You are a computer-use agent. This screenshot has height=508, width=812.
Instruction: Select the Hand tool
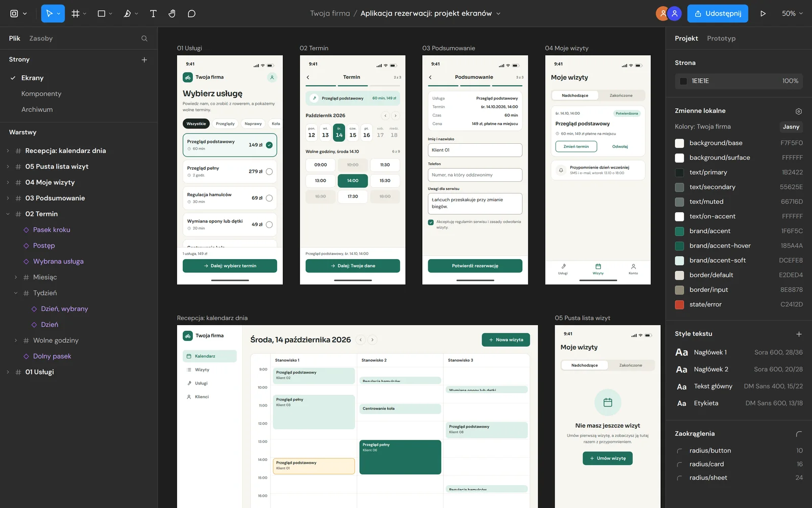pos(172,14)
